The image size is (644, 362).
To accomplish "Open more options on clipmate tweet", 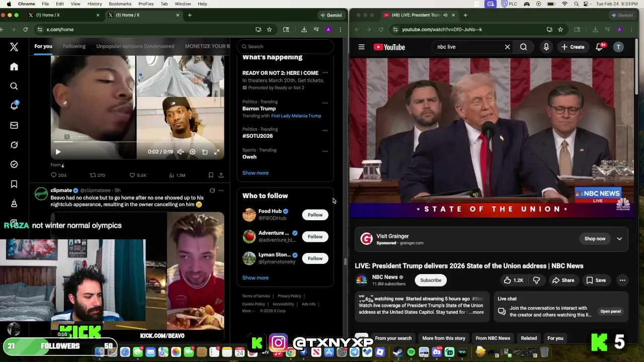I will tap(221, 191).
